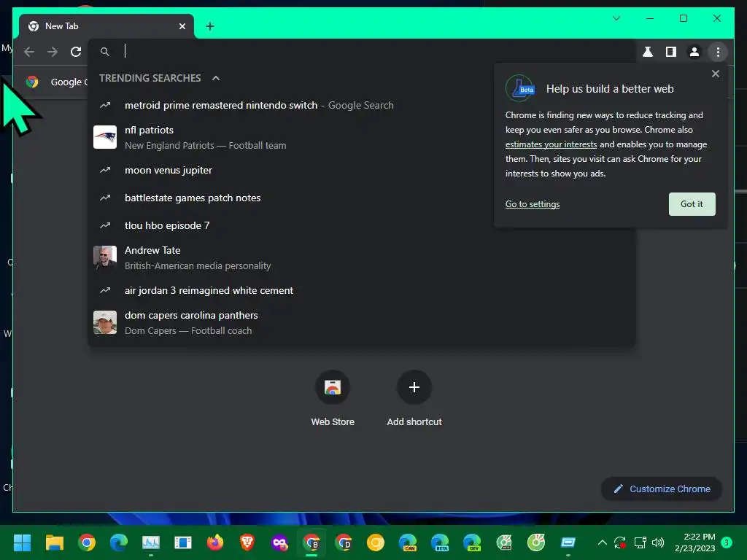
Task: Click the 'Got it' button
Action: pyautogui.click(x=692, y=204)
